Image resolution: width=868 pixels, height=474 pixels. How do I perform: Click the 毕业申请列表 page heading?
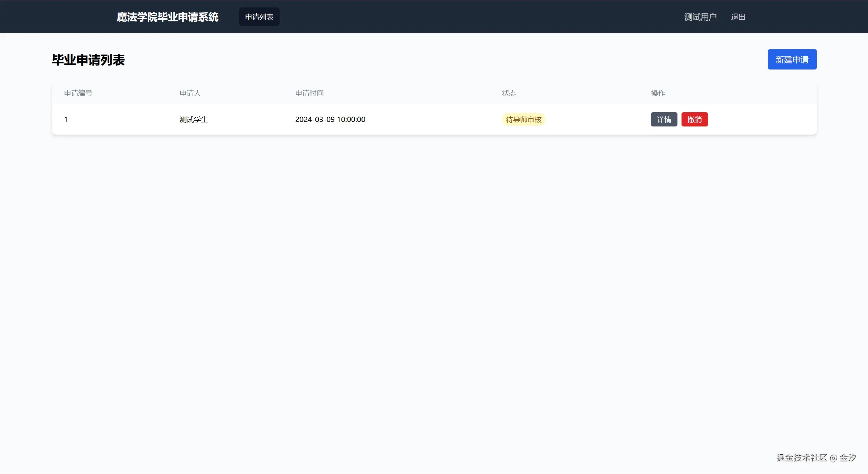(88, 60)
